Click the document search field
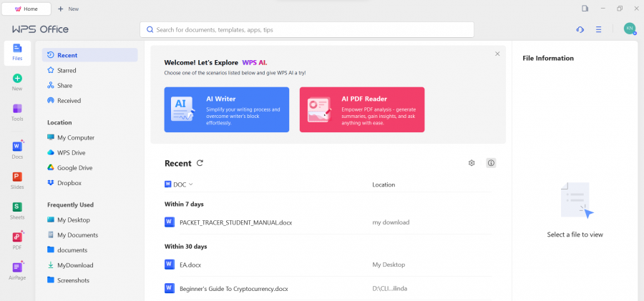This screenshot has width=644, height=301. (307, 29)
